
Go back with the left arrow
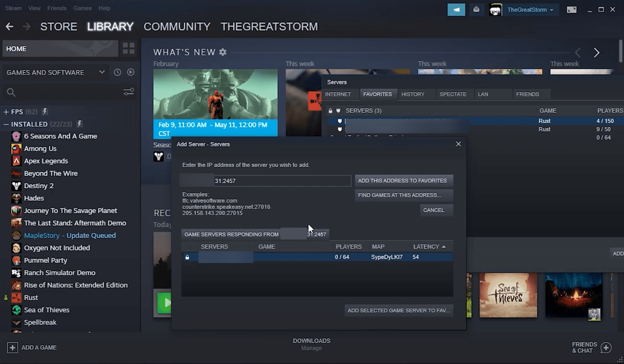9,27
